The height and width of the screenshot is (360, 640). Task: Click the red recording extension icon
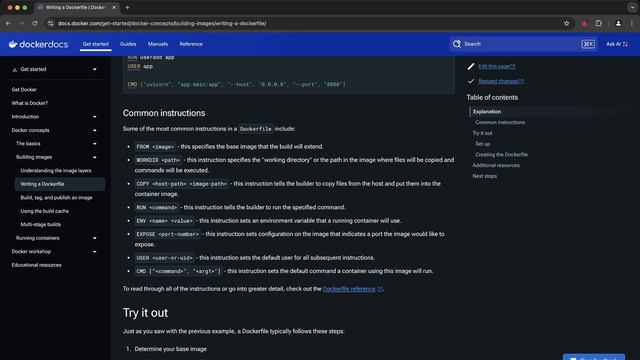[584, 24]
